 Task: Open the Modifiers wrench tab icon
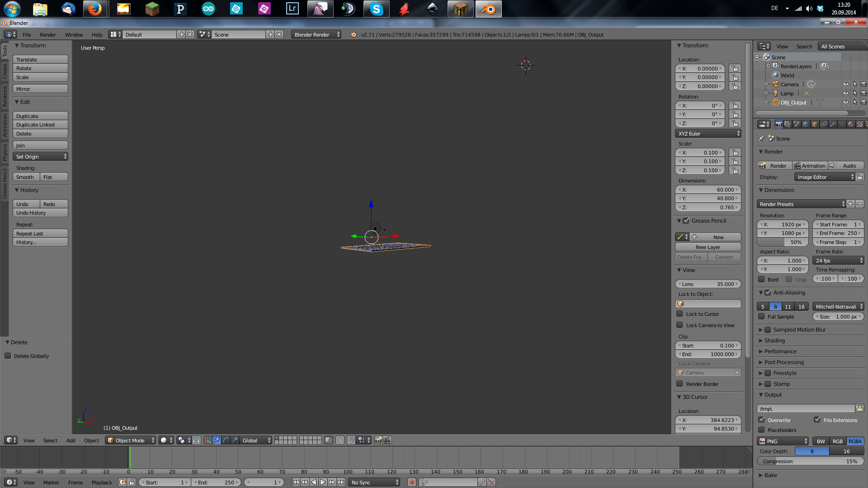pos(833,124)
